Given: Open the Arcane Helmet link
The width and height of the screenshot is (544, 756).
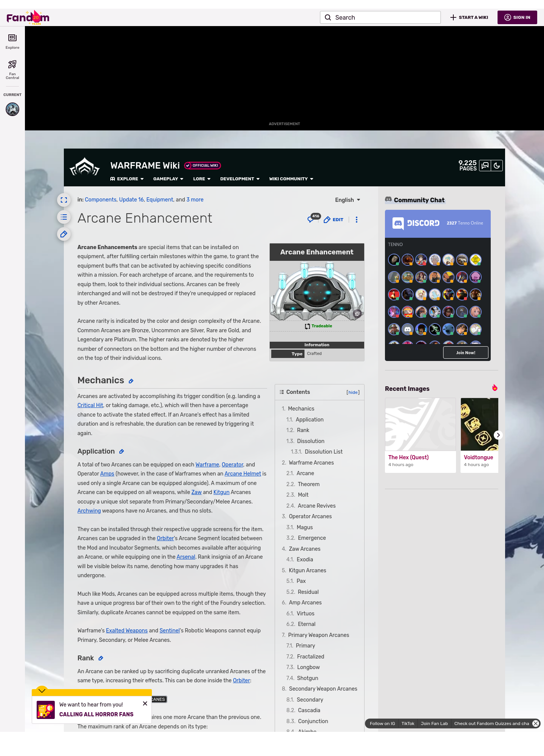Looking at the screenshot, I should click(243, 474).
